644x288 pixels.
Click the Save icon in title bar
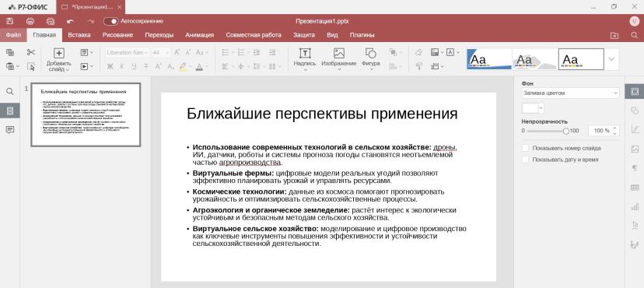10,21
